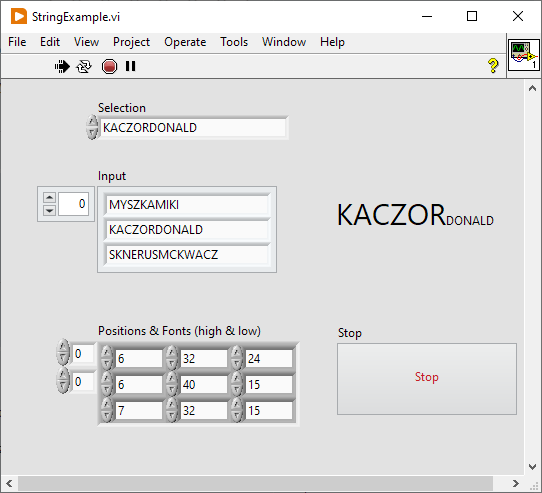Maximize the StringExample.vi window
The height and width of the screenshot is (493, 542).
tap(472, 16)
